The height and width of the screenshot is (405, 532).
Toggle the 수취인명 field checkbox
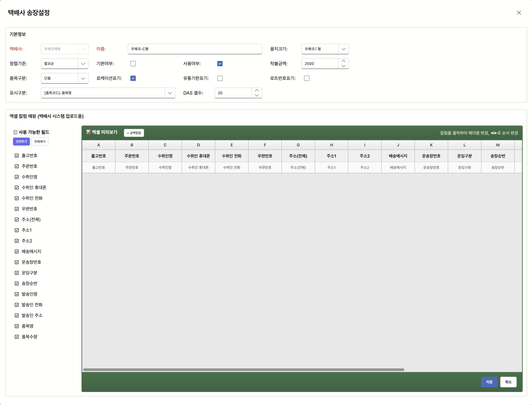click(17, 177)
